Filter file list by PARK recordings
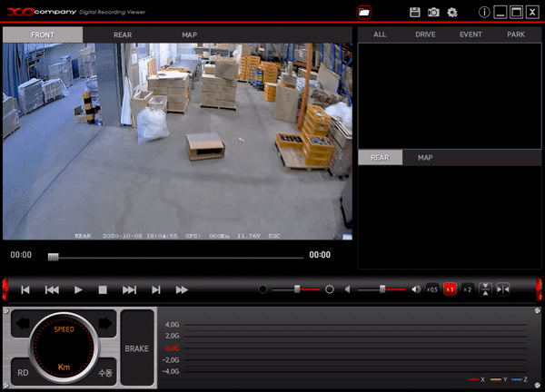Viewport: 545px width, 392px height. coord(516,34)
